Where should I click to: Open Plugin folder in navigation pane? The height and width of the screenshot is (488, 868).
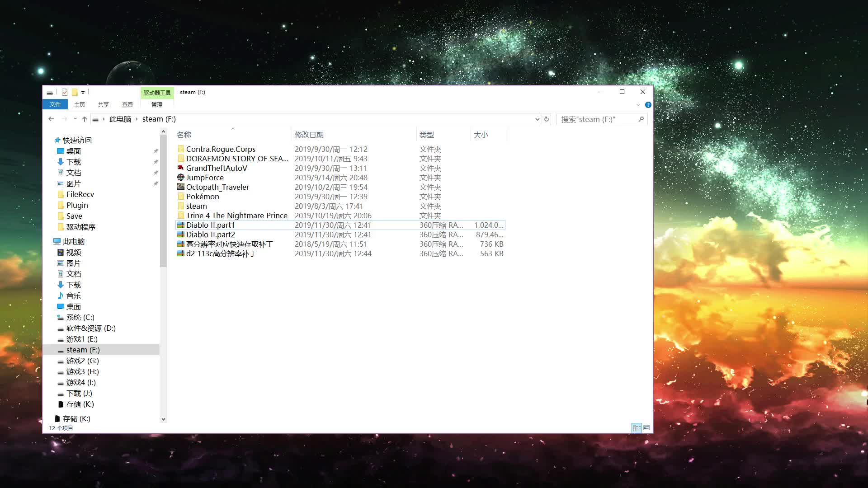click(77, 205)
